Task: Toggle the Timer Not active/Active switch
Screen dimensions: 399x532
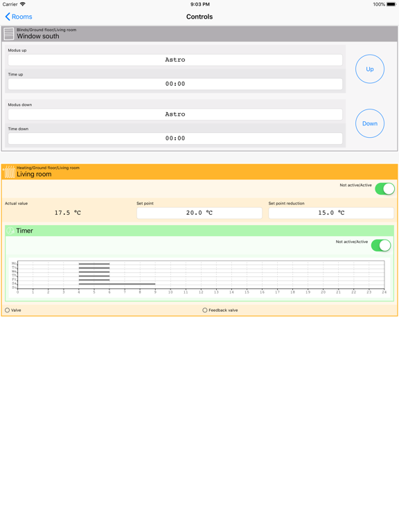Action: (381, 245)
